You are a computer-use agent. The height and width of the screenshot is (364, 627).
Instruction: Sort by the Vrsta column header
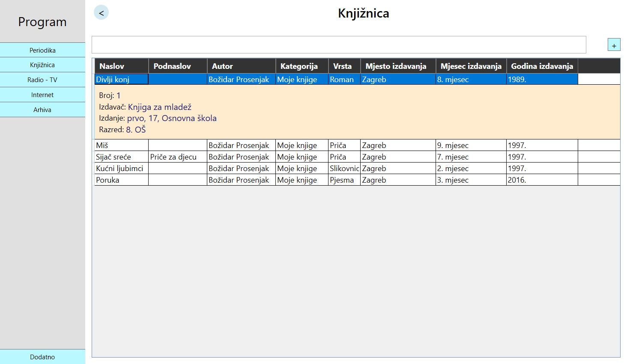(344, 66)
